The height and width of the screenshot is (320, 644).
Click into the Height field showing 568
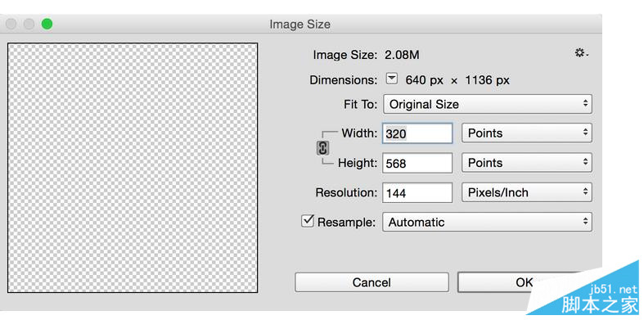pos(417,163)
